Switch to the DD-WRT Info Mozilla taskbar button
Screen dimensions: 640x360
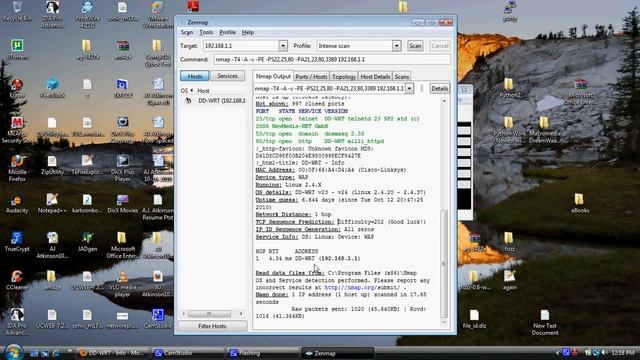(113, 353)
